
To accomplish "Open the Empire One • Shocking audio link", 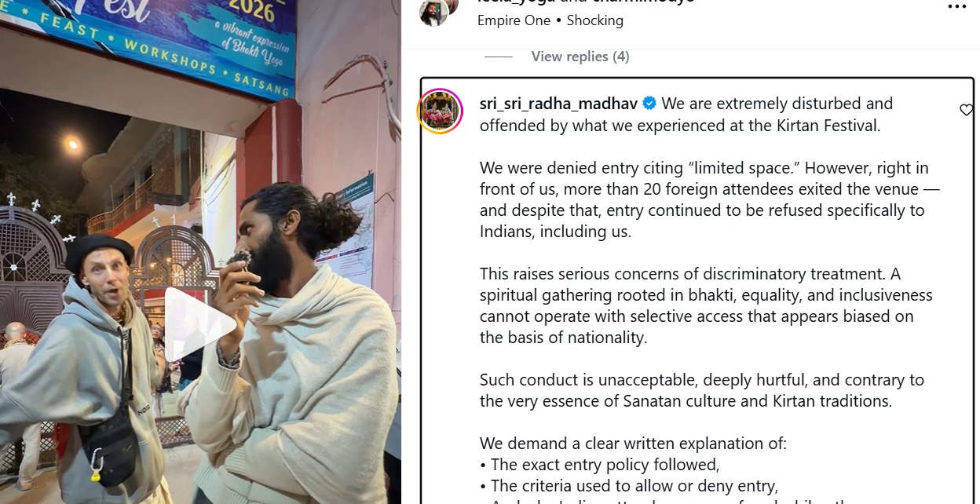I will click(550, 20).
